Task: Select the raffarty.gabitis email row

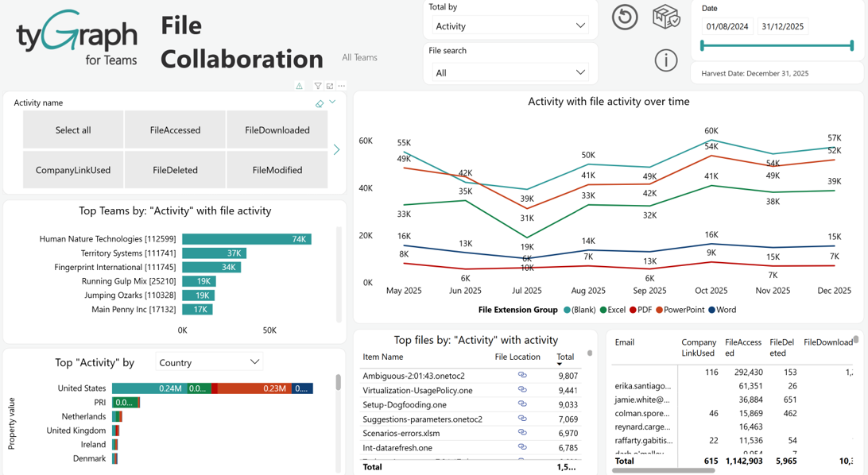Action: point(734,441)
